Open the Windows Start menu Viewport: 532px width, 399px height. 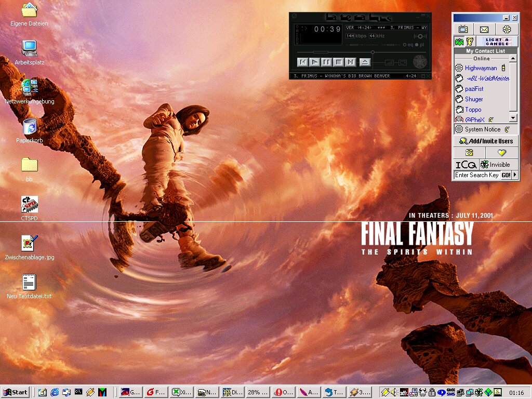pos(15,392)
